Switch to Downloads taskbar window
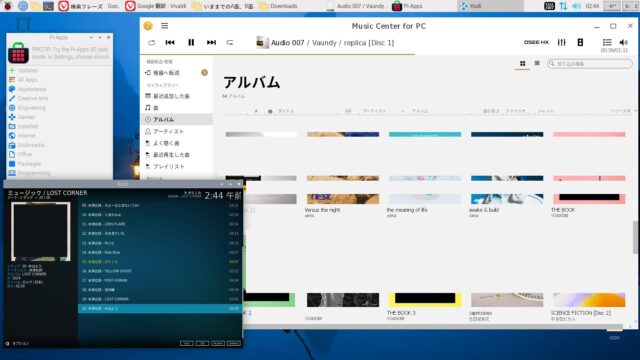The width and height of the screenshot is (640, 360). [278, 6]
